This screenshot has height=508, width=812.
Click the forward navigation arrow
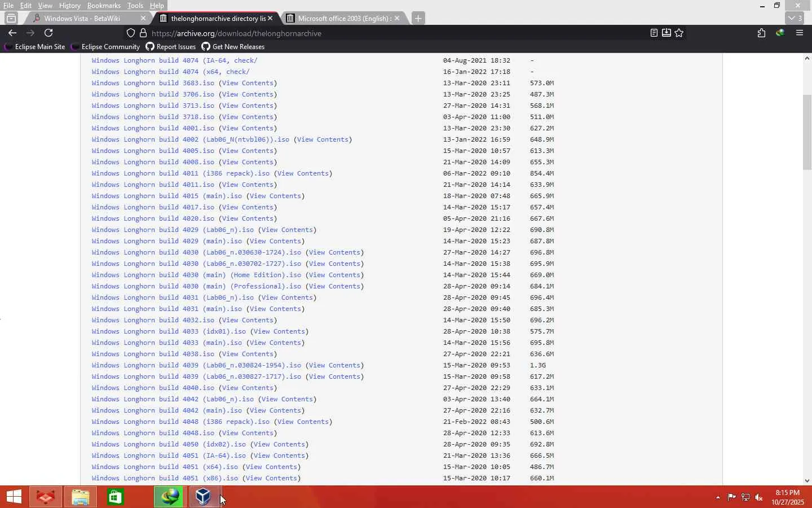[x=30, y=33]
